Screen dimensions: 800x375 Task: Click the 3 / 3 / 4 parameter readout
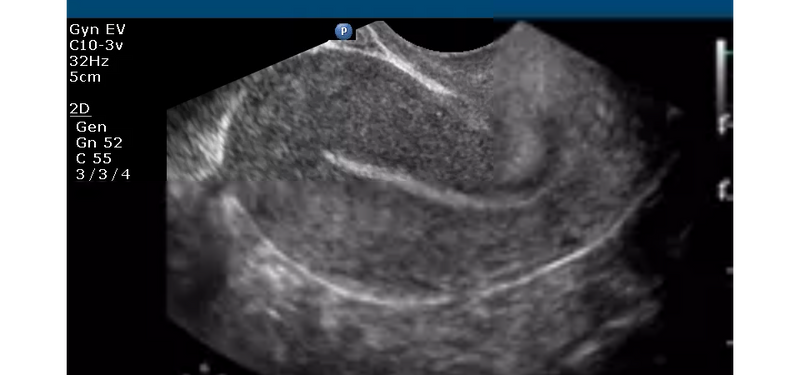pyautogui.click(x=103, y=174)
